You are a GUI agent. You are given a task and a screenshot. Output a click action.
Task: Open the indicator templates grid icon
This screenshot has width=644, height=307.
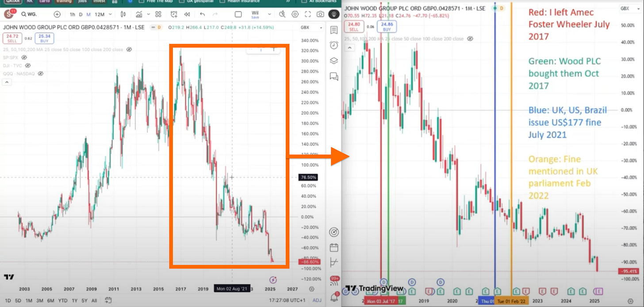pos(158,15)
